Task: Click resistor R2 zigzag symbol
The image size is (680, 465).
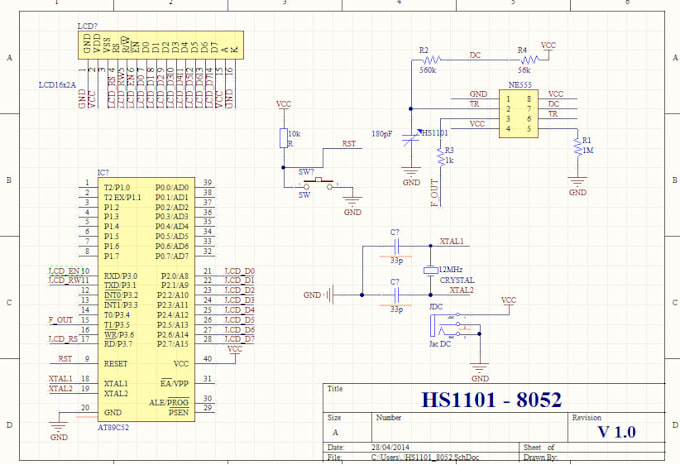Action: (x=431, y=59)
